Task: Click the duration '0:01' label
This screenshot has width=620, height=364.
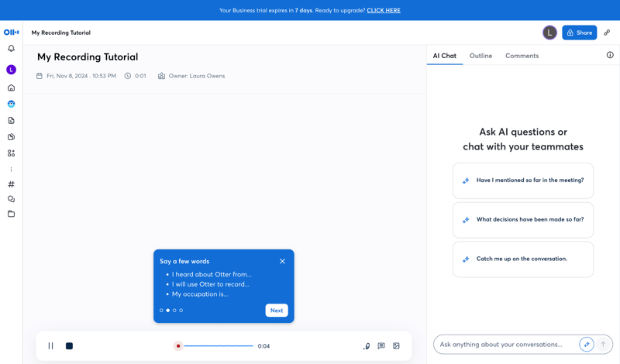Action: point(140,76)
